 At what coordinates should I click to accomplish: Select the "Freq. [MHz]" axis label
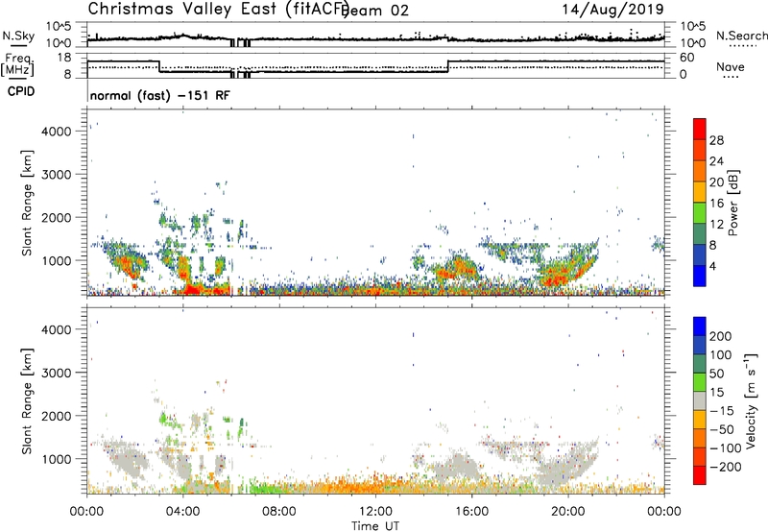pyautogui.click(x=17, y=65)
